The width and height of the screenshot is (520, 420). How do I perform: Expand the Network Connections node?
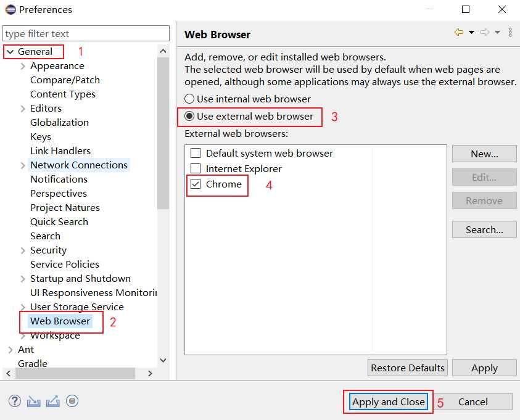click(23, 165)
